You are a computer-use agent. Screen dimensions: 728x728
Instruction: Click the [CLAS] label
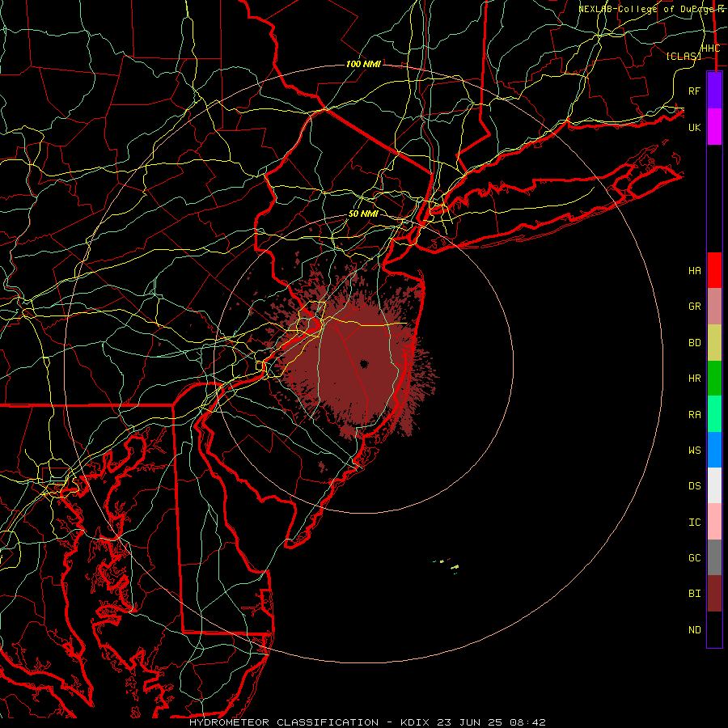[684, 56]
